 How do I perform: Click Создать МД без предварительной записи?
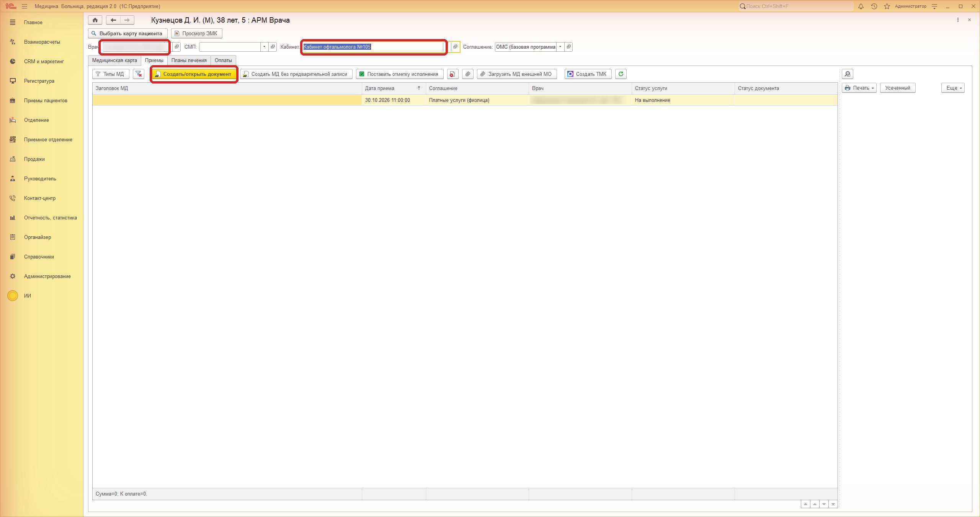[296, 74]
